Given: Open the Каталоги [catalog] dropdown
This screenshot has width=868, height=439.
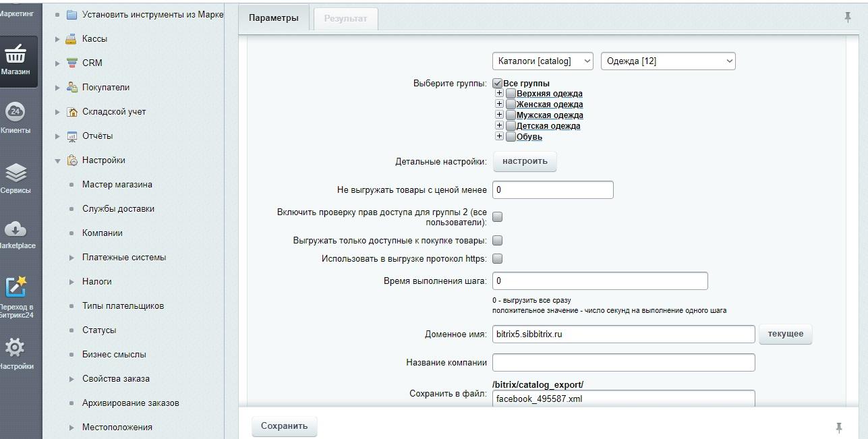Looking at the screenshot, I should coord(543,61).
